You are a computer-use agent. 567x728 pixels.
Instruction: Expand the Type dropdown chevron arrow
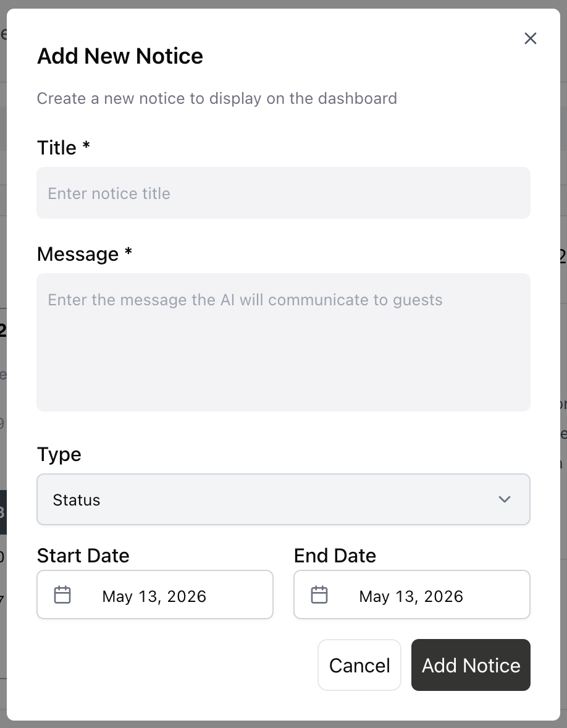pyautogui.click(x=505, y=499)
